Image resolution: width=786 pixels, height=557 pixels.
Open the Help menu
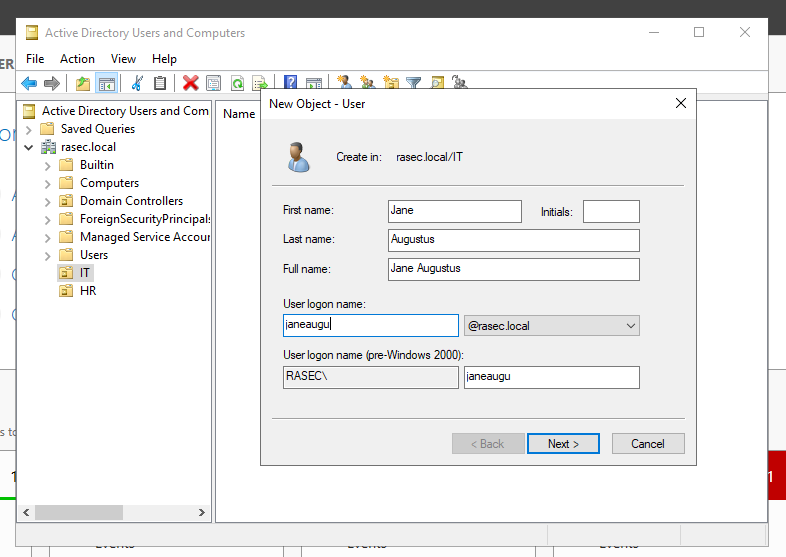164,59
